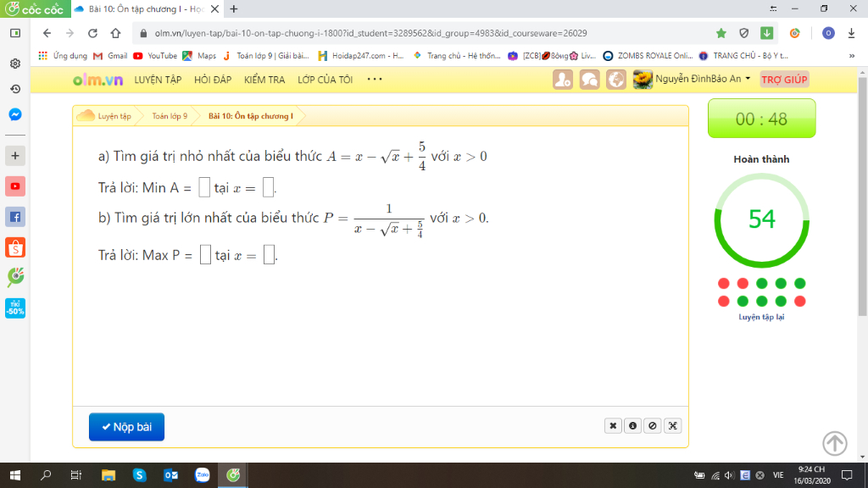Viewport: 868px width, 488px height.
Task: Open the browser downloads arrow
Action: click(851, 33)
